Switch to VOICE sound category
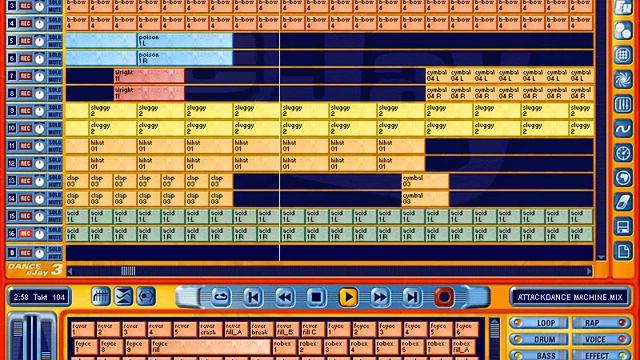 pyautogui.click(x=601, y=339)
